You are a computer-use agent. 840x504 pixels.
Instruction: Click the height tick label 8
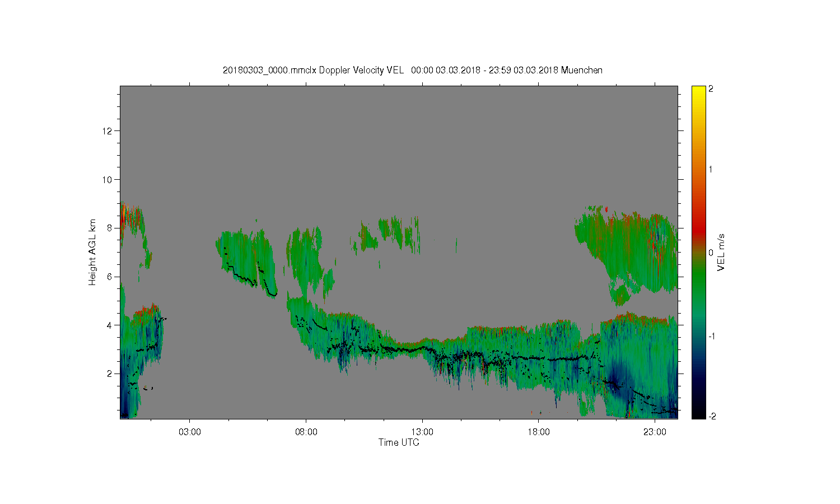(x=110, y=228)
